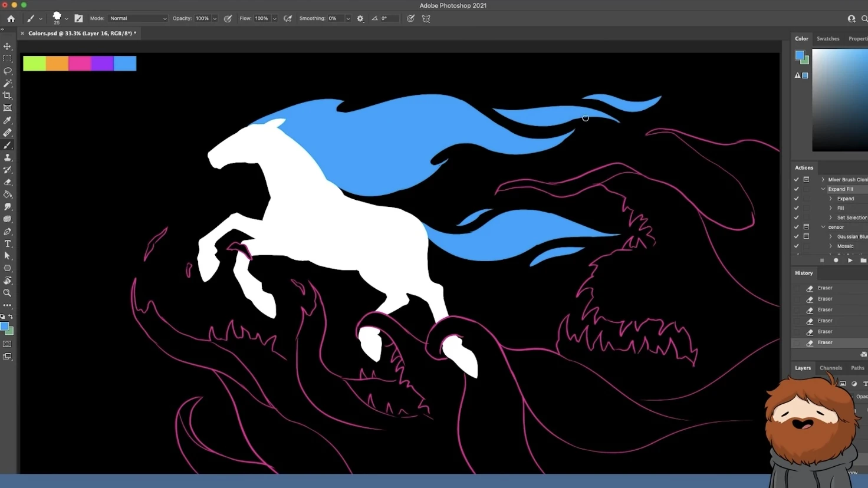Choose the Horizontal Type tool
This screenshot has height=488, width=868.
pos(8,243)
